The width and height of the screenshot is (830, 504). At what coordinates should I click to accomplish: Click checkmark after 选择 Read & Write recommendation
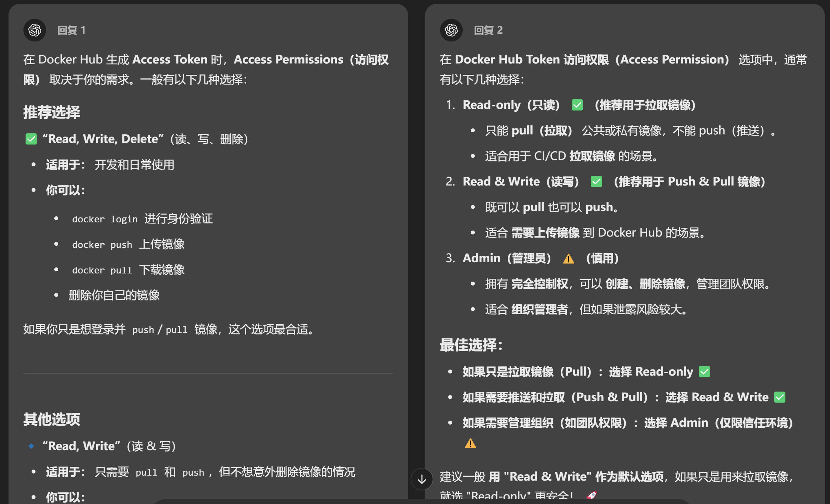pyautogui.click(x=780, y=397)
